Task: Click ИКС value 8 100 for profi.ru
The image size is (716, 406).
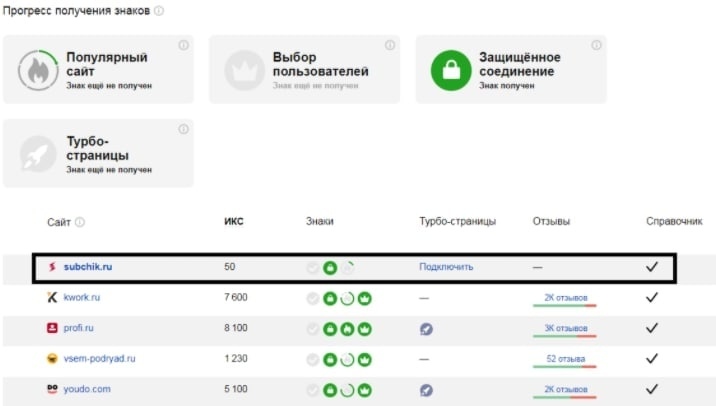Action: click(x=236, y=328)
